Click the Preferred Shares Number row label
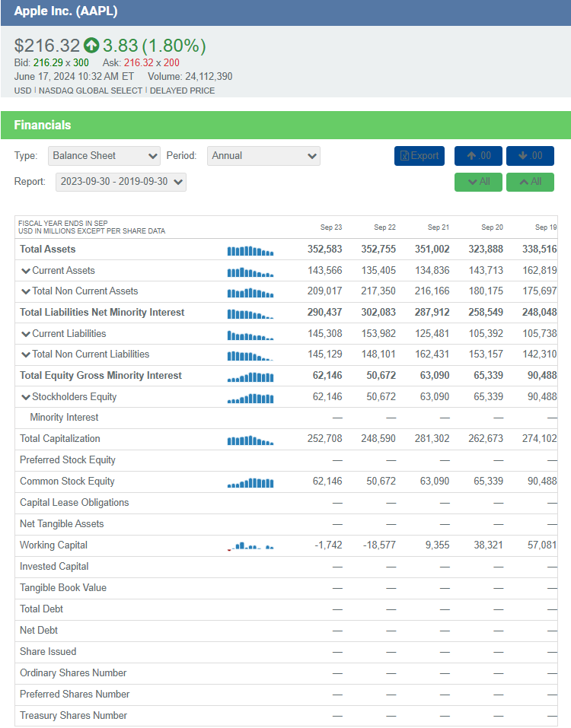 point(75,695)
